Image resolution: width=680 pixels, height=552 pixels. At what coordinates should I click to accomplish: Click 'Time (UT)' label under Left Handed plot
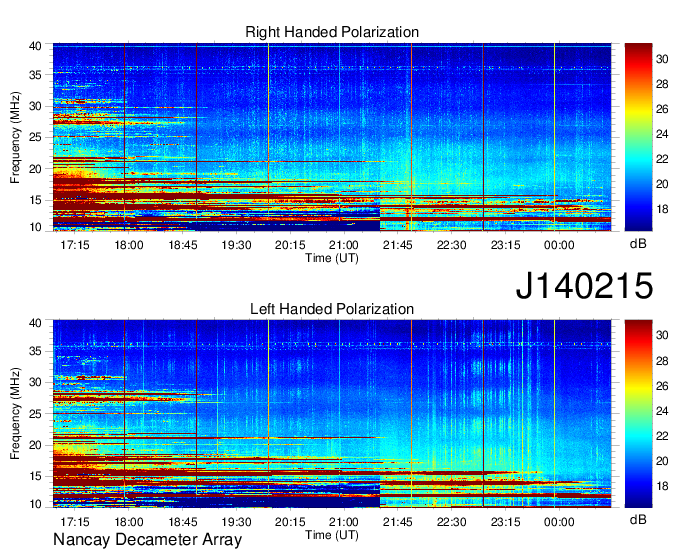point(332,535)
